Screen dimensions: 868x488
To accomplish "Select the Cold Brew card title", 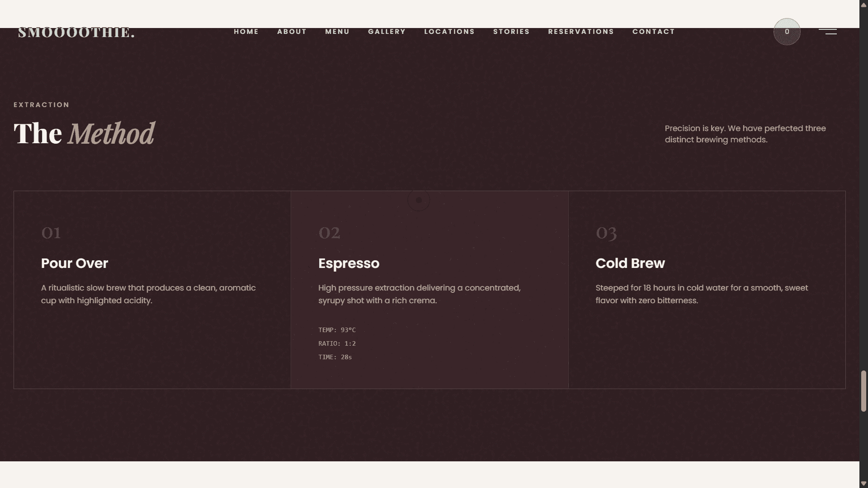I will 630,263.
